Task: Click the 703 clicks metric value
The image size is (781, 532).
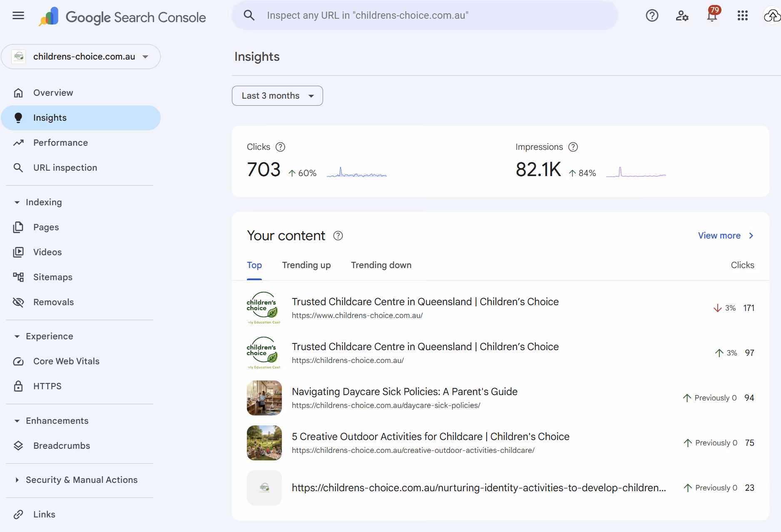Action: pos(264,169)
